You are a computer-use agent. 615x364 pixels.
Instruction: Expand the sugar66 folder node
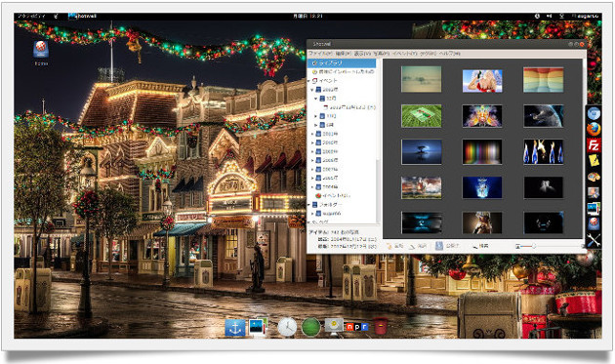[312, 214]
